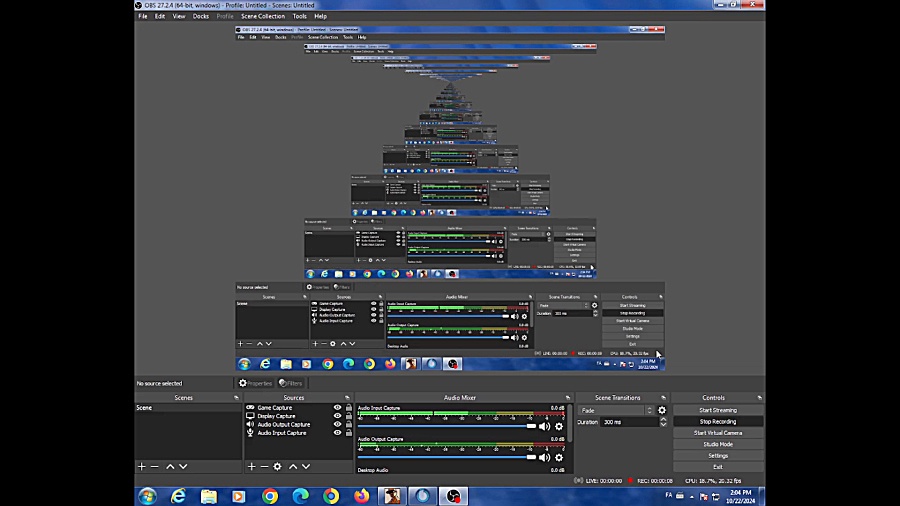This screenshot has width=900, height=506.
Task: Add a new source with the plus icon
Action: coord(251,466)
